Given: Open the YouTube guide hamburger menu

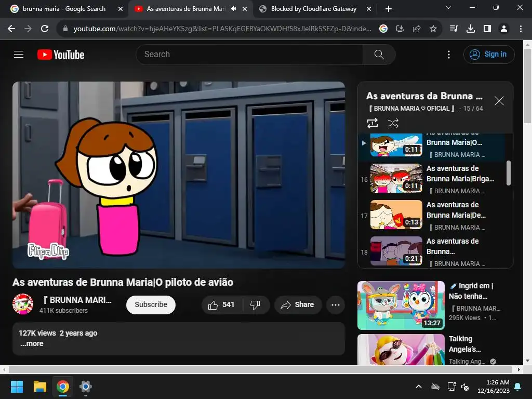Looking at the screenshot, I should coord(19,54).
